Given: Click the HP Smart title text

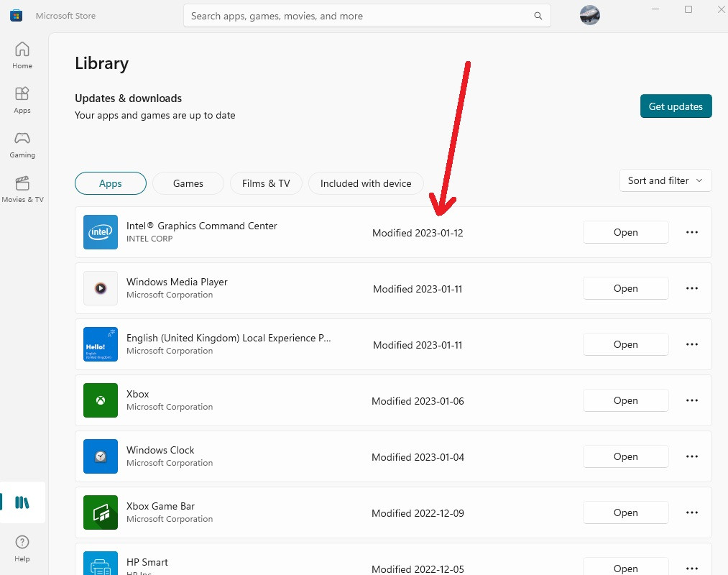Looking at the screenshot, I should click(147, 563).
